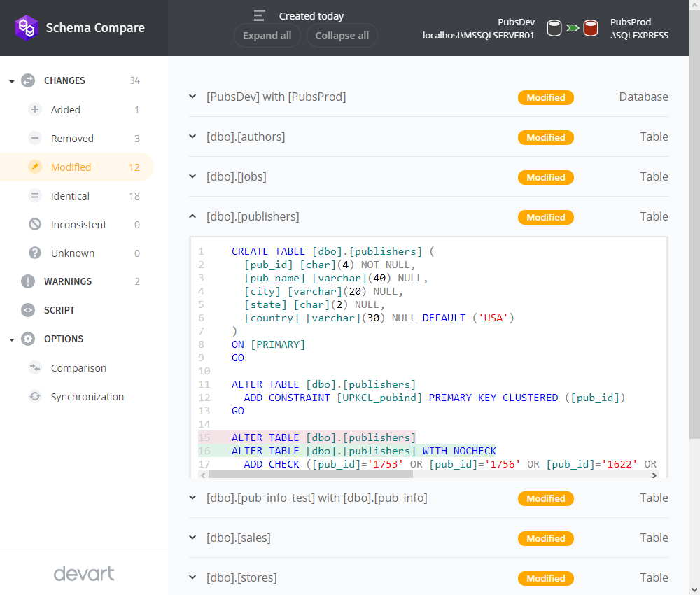700x595 pixels.
Task: Click the hamburger menu icon beside Created today
Action: coord(260,15)
